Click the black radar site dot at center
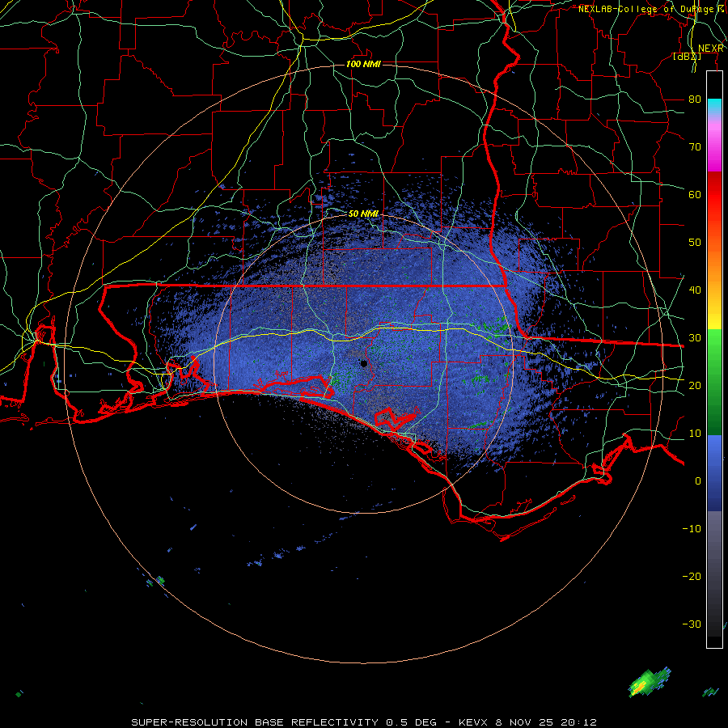The height and width of the screenshot is (728, 728). (x=364, y=363)
